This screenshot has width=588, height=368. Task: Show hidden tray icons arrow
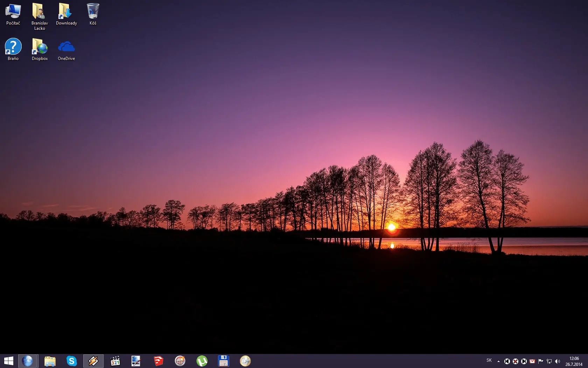[498, 361]
